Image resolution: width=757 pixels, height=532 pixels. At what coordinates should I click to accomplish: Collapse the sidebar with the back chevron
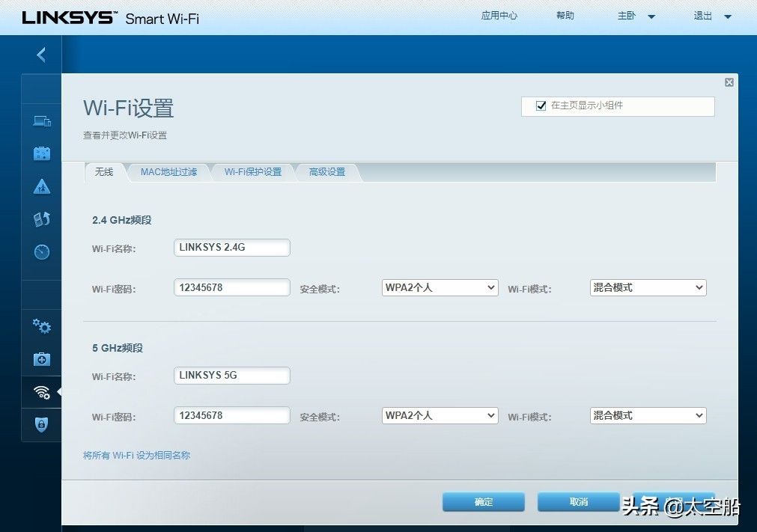(x=41, y=55)
